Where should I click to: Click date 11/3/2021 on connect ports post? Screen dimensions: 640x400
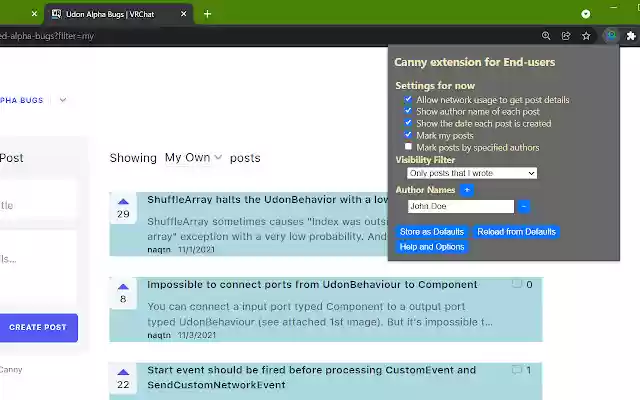pos(196,335)
